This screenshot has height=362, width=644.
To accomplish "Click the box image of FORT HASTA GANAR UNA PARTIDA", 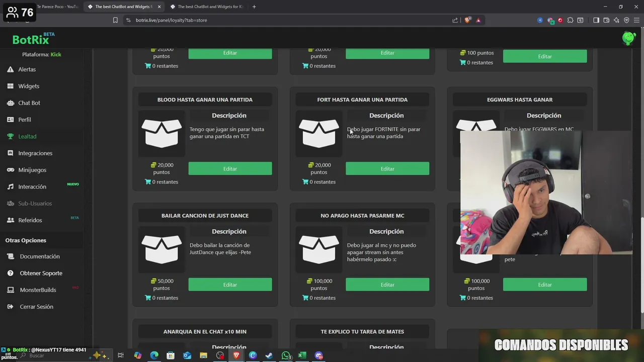I will 319,133.
